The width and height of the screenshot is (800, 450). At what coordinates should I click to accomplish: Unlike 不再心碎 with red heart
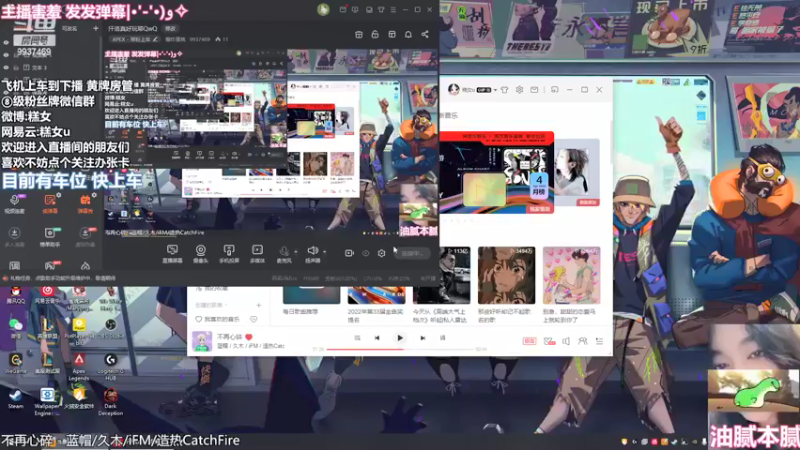[249, 337]
